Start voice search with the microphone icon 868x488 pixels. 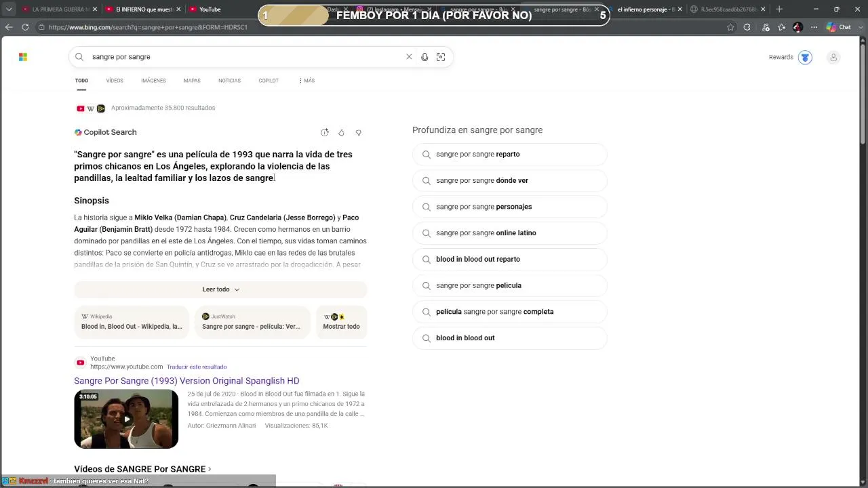click(x=425, y=57)
